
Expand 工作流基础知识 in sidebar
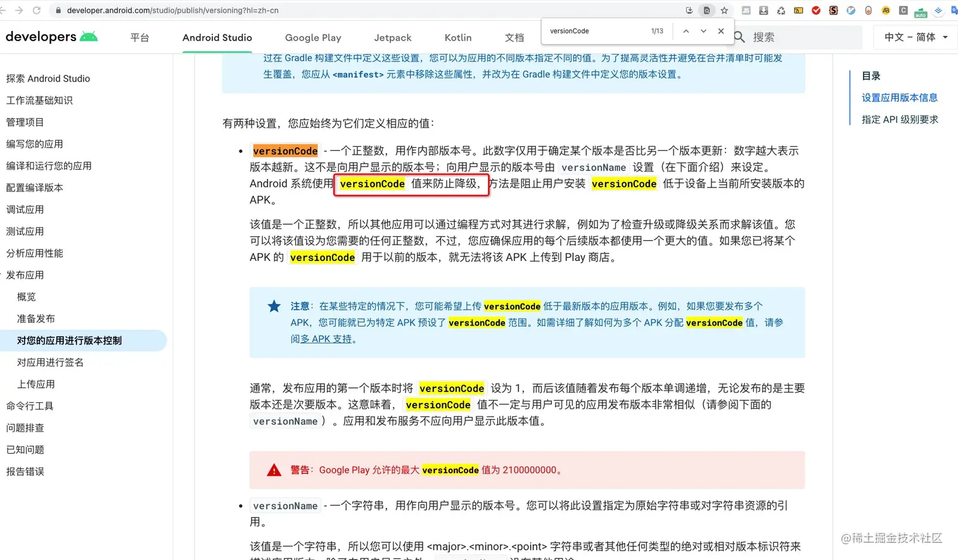(x=39, y=100)
